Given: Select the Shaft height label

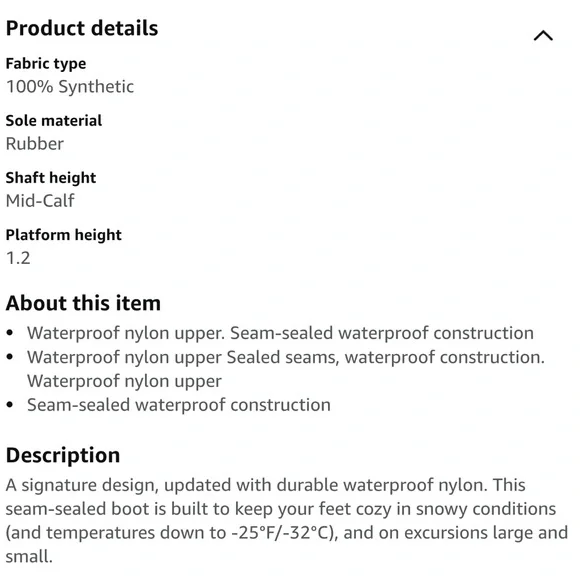Looking at the screenshot, I should coord(51,178).
